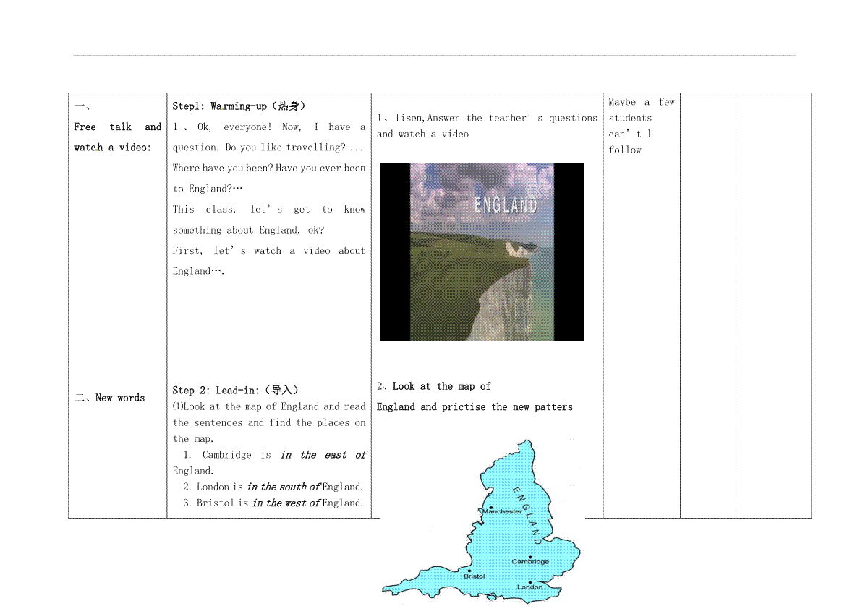Click the line "This class, let's get to know"

(269, 210)
